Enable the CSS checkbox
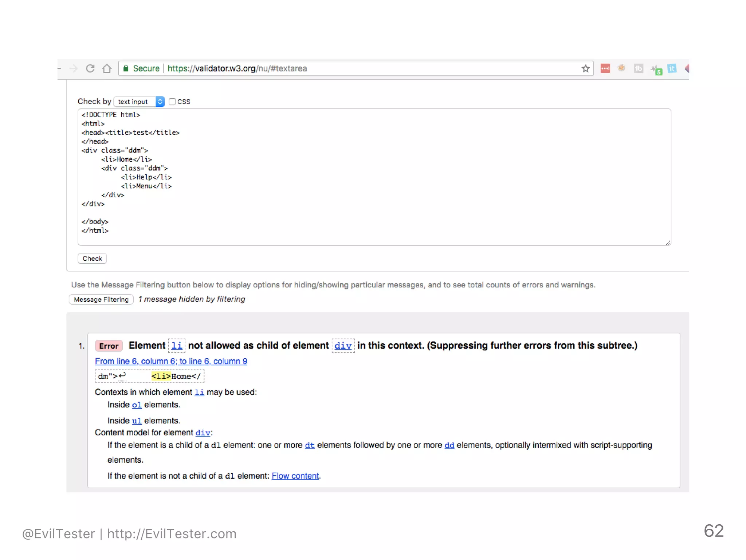The width and height of the screenshot is (746, 560). pyautogui.click(x=172, y=102)
